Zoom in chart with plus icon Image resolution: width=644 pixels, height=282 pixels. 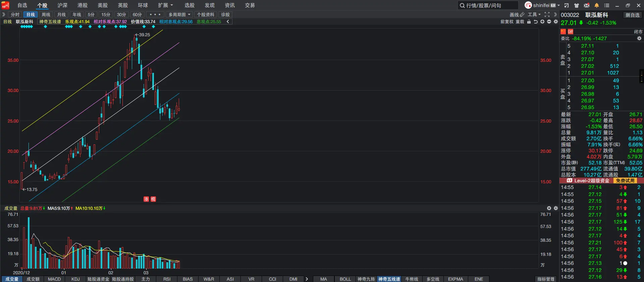(x=542, y=21)
